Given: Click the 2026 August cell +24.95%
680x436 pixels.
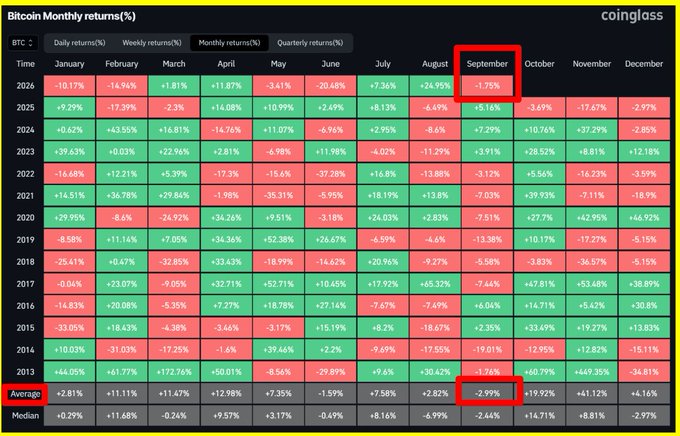Looking at the screenshot, I should pyautogui.click(x=435, y=85).
